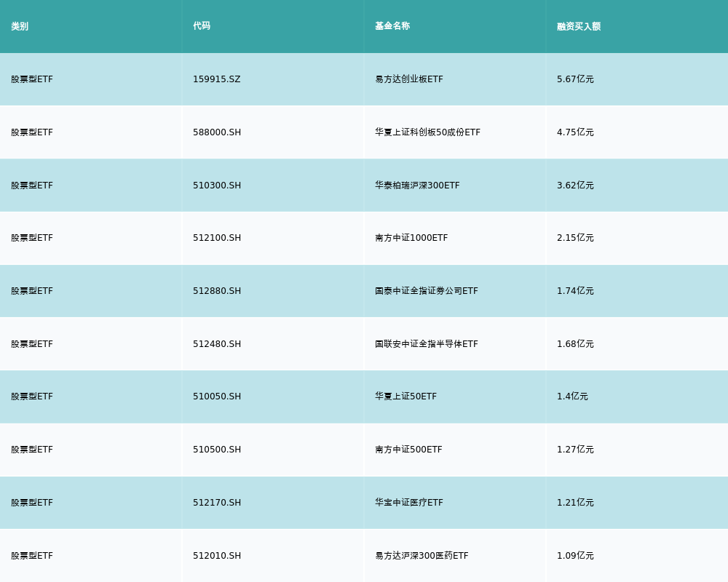Click 股票型ETF in the 510500.SH row
Viewport: 728px width, 582px height.
32,450
